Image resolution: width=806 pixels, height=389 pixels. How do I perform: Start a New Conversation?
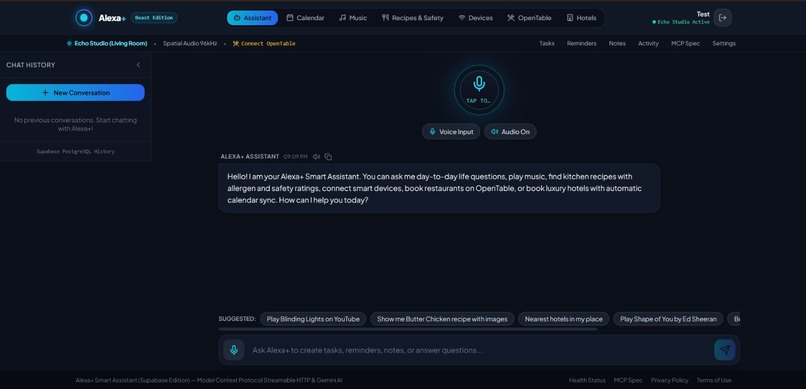pos(75,92)
